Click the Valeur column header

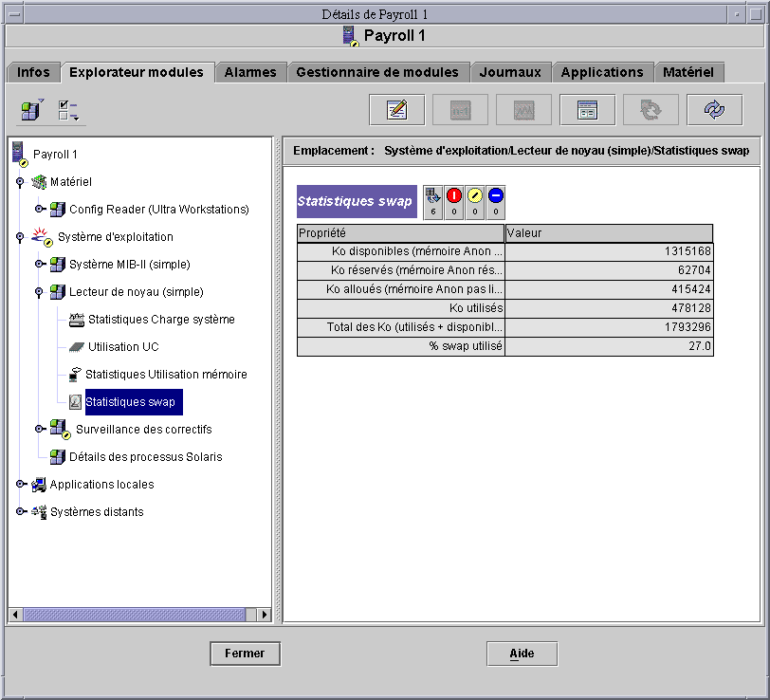pyautogui.click(x=609, y=232)
